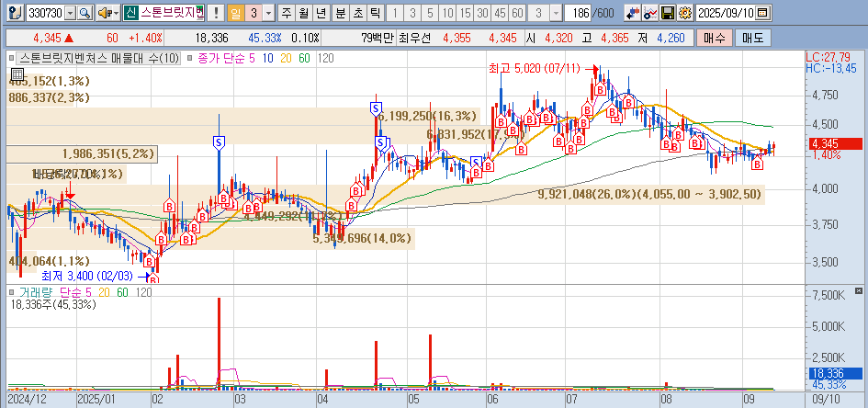868x408 pixels.
Task: Select the 10 interval button
Action: click(448, 13)
